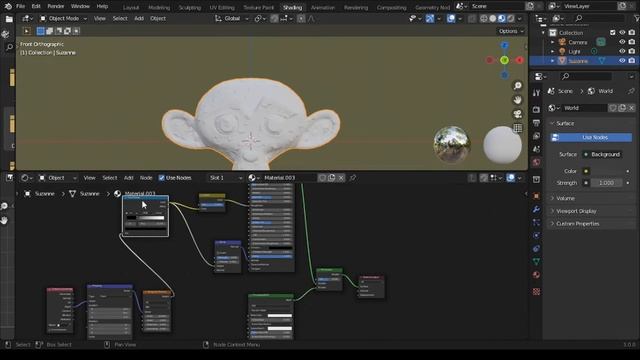Open the View Layer properties tab
The height and width of the screenshot is (360, 640).
click(536, 136)
